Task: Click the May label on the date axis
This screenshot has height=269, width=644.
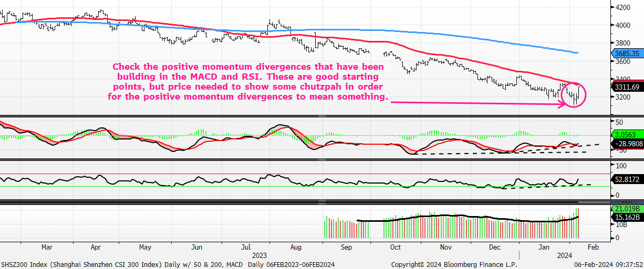Action: pyautogui.click(x=146, y=246)
